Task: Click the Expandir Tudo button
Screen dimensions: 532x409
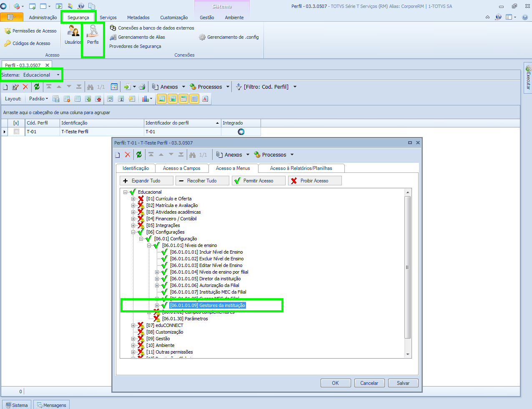Action: (x=146, y=181)
